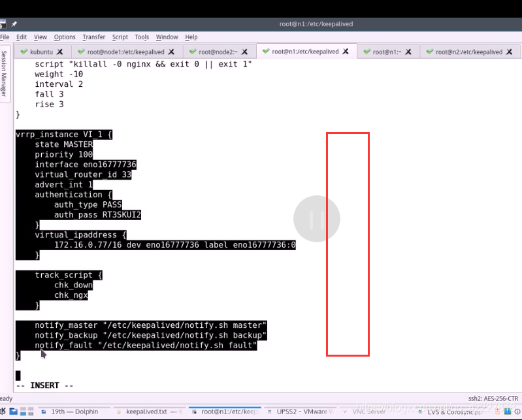Click the 'chk_ngx' line

[x=71, y=295]
